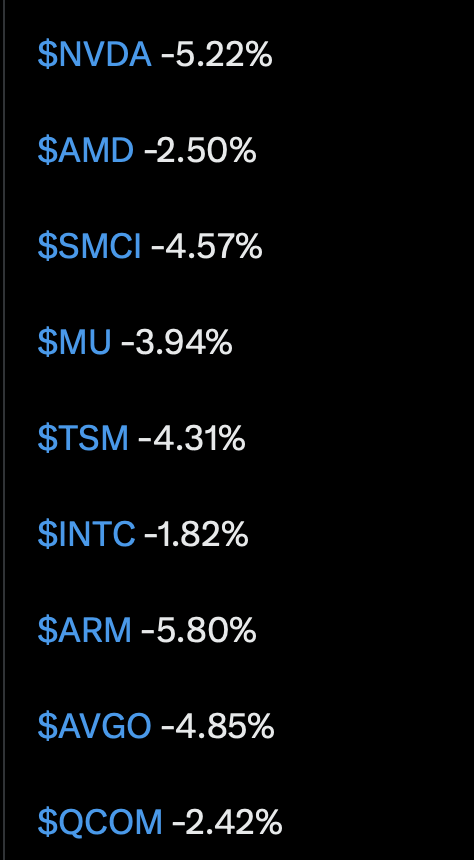474x860 pixels.
Task: Click the -4.31% value next to TSM
Action: click(191, 438)
